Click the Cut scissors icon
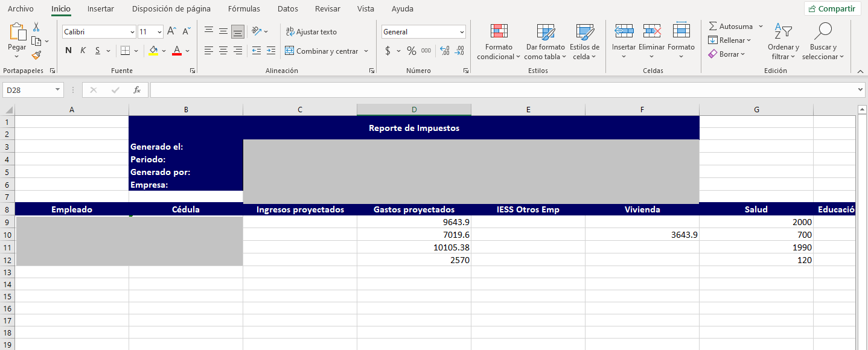The height and width of the screenshot is (350, 868). point(36,27)
